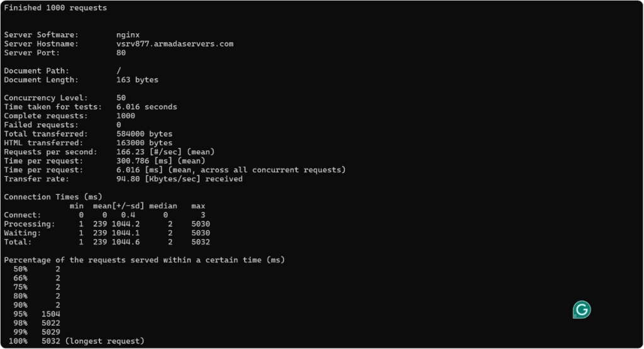Click the Total transferred 584000 bytes value
Viewport: 644px width, 349px height.
144,134
